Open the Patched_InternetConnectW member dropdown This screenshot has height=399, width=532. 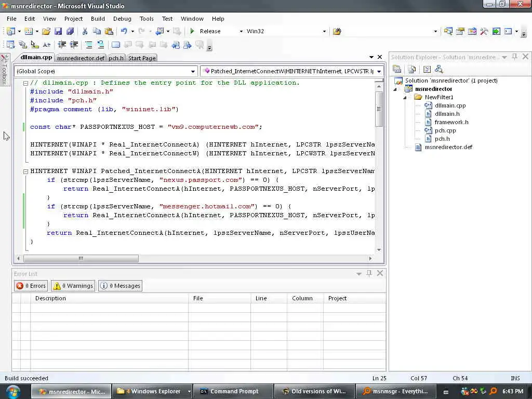(379, 71)
